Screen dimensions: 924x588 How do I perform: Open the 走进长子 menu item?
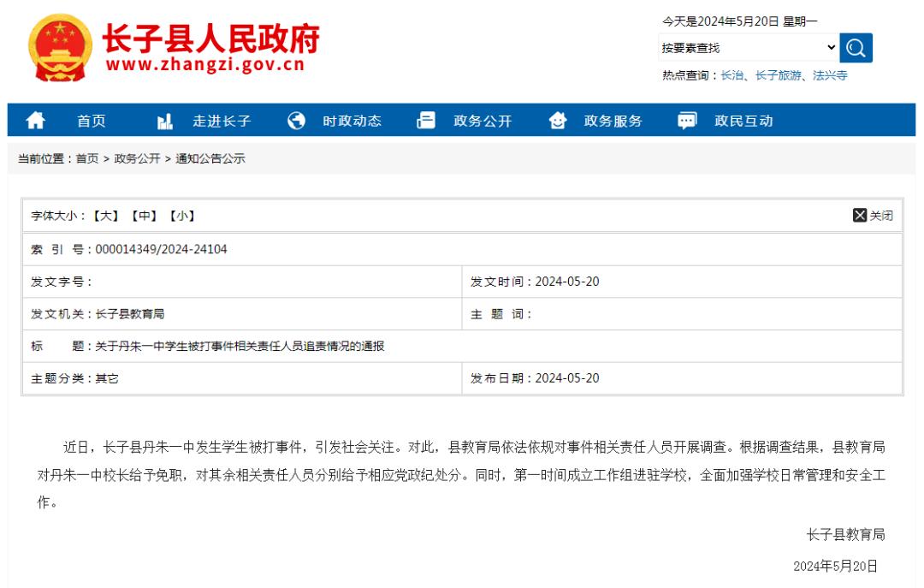coord(222,121)
